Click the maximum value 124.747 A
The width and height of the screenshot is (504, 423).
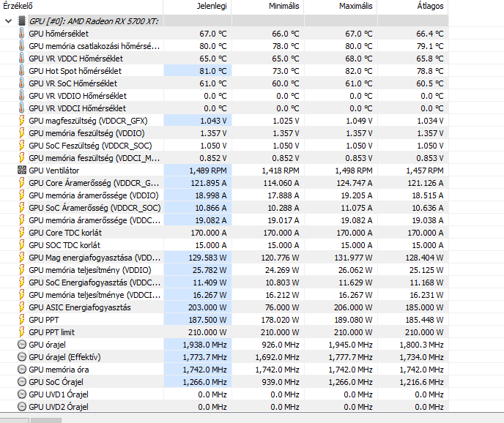[x=354, y=183]
